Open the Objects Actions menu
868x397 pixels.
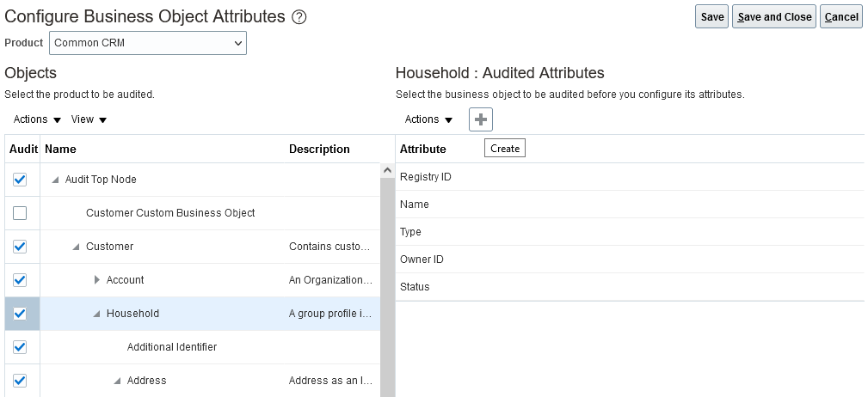pyautogui.click(x=37, y=119)
